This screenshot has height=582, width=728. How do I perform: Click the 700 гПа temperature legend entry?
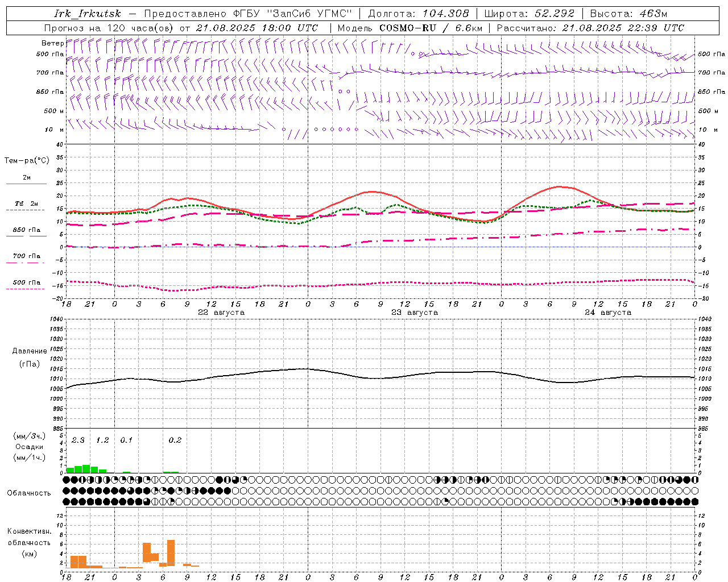pyautogui.click(x=26, y=256)
